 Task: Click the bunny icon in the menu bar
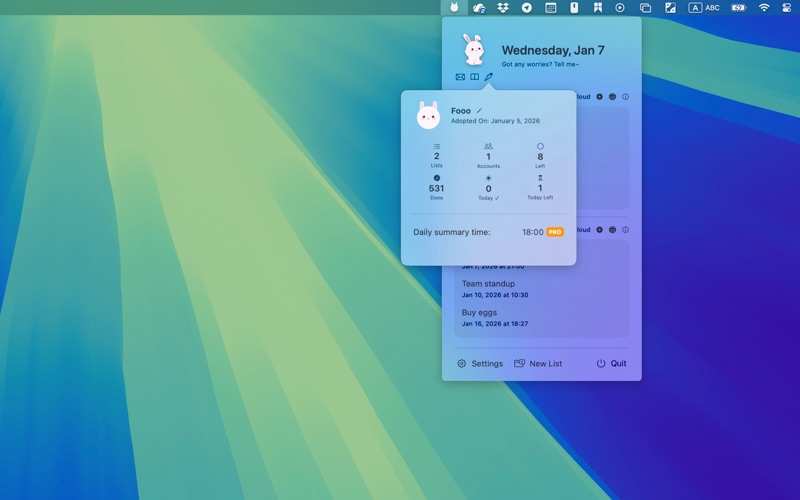point(454,8)
